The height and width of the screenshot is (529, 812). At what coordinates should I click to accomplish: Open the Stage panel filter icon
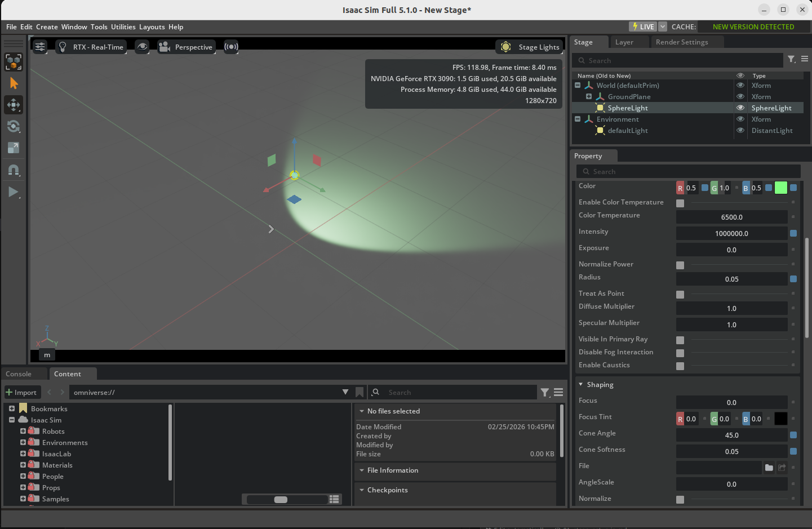[791, 59]
